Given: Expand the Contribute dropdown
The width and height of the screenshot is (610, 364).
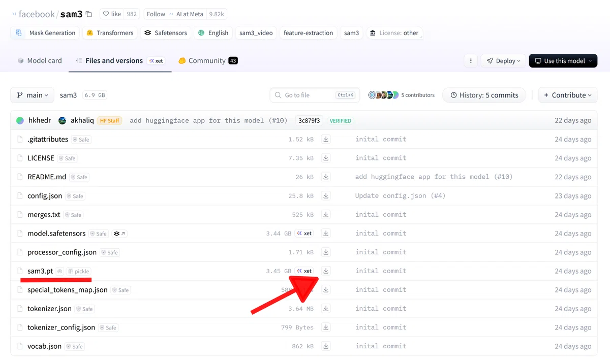Looking at the screenshot, I should pos(568,95).
